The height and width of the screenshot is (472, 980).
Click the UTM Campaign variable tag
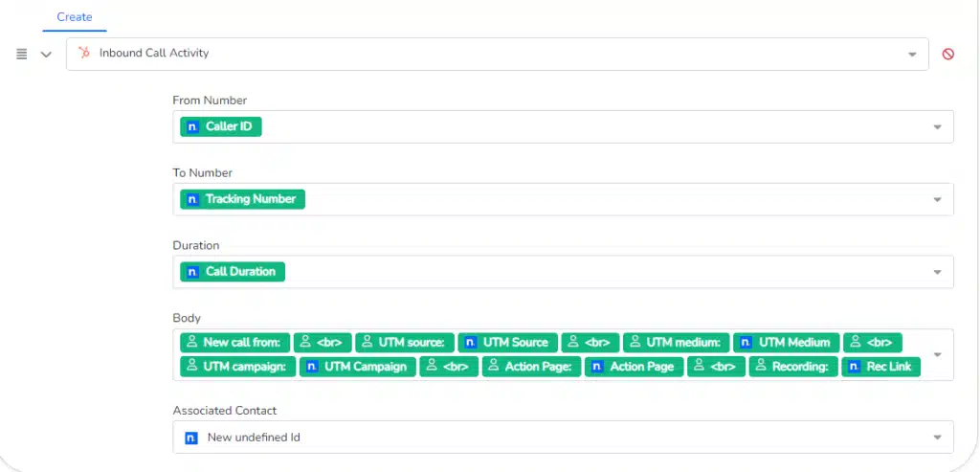click(x=357, y=367)
